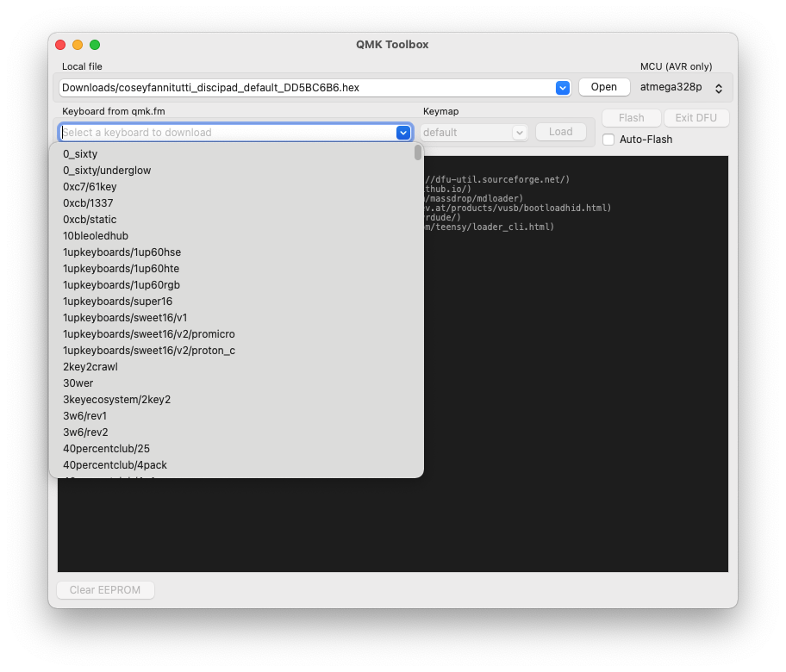
Task: Choose 0xcb/1337 keyboard
Action: [236, 203]
